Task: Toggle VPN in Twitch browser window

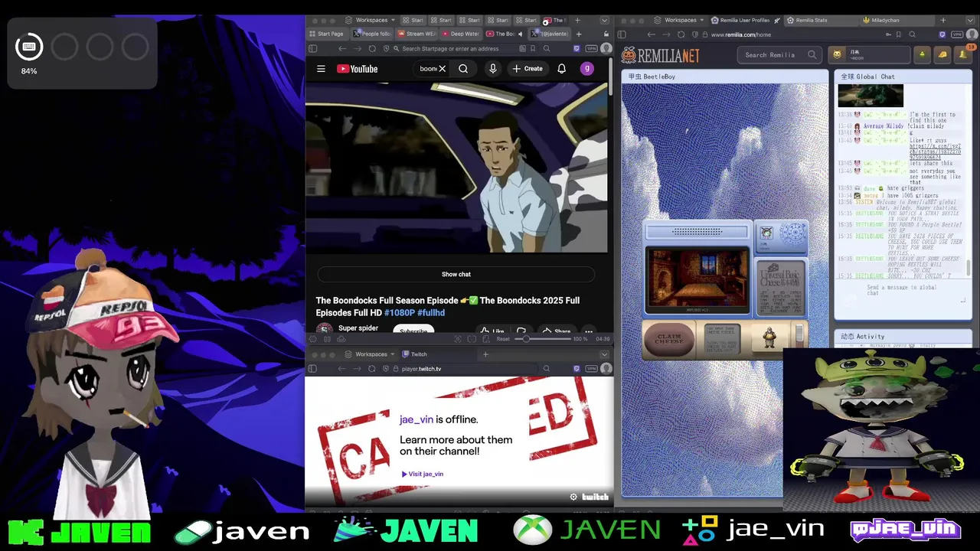Action: click(591, 369)
